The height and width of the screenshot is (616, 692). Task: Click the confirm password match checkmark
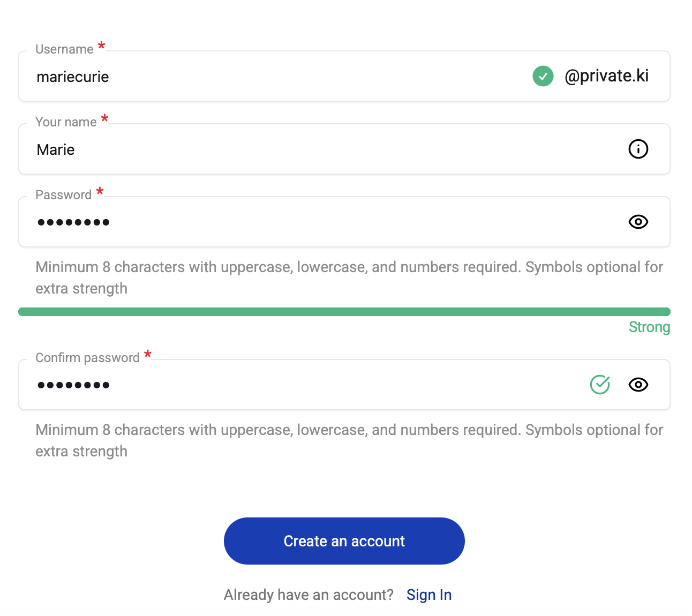click(600, 385)
